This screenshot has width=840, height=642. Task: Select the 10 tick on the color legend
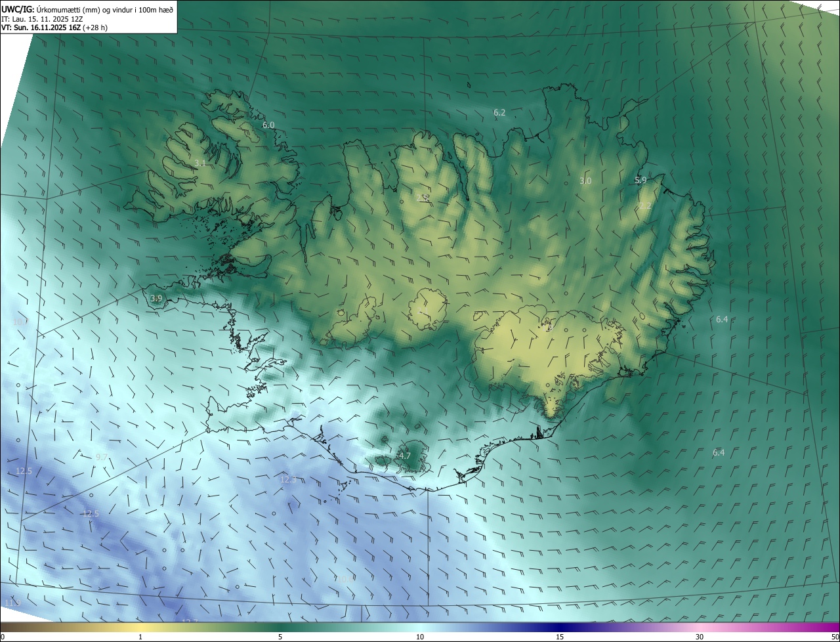[x=420, y=637]
